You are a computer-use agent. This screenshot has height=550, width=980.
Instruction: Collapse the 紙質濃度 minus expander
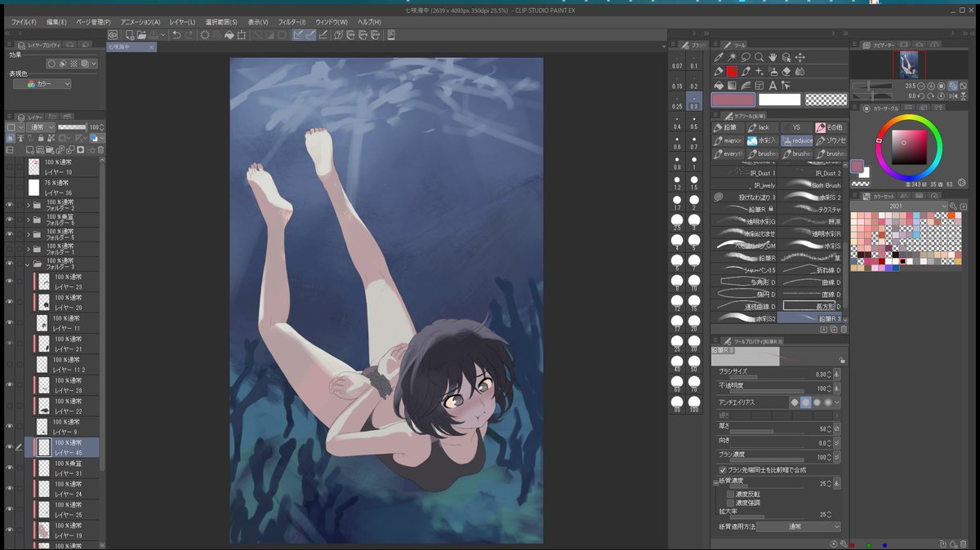coord(715,481)
